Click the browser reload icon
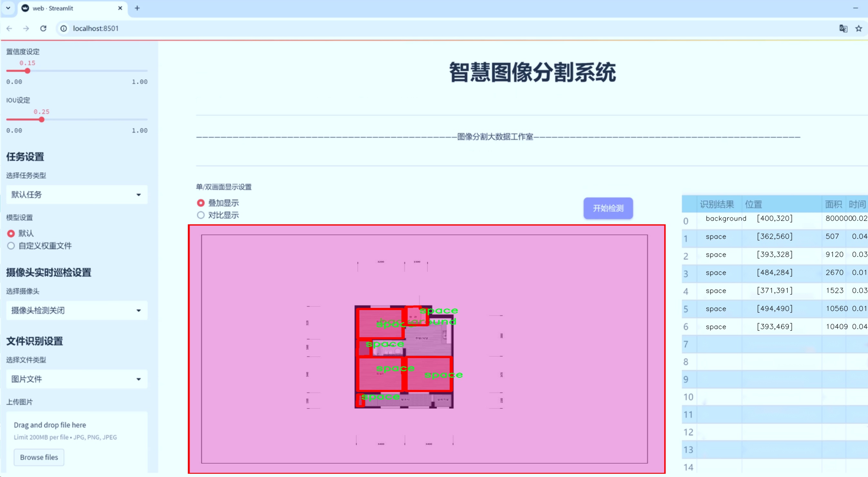The height and width of the screenshot is (477, 868). 43,28
